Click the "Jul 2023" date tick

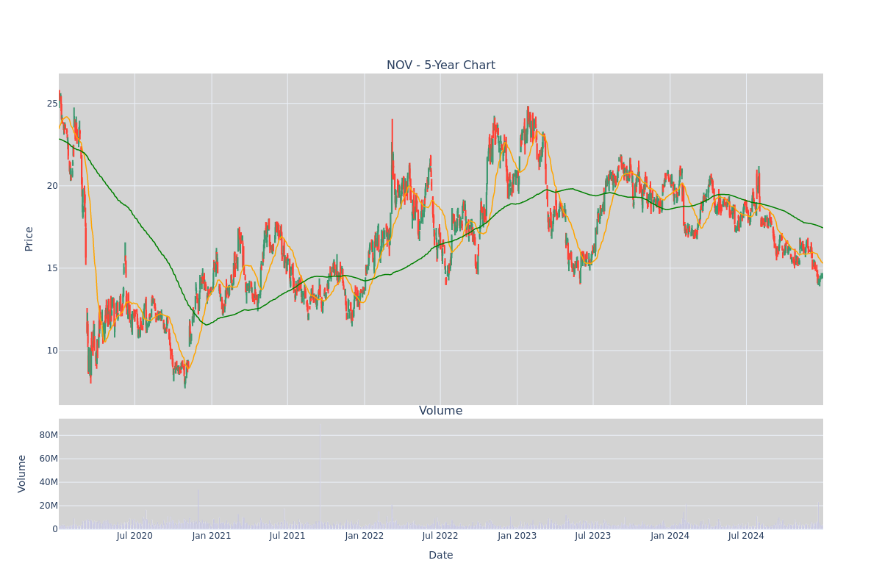[x=593, y=536]
